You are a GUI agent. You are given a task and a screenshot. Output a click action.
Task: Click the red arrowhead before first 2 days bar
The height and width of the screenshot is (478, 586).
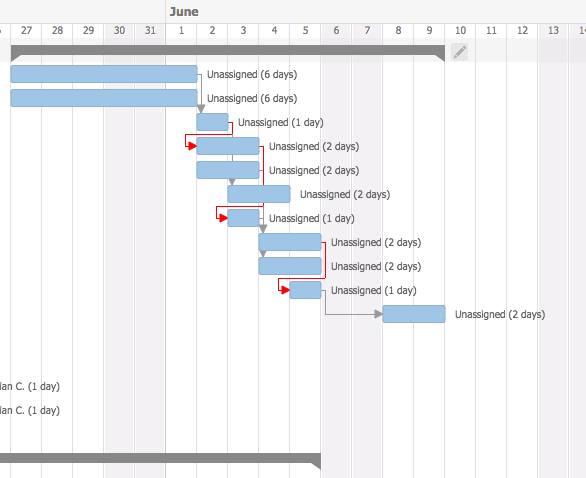192,146
